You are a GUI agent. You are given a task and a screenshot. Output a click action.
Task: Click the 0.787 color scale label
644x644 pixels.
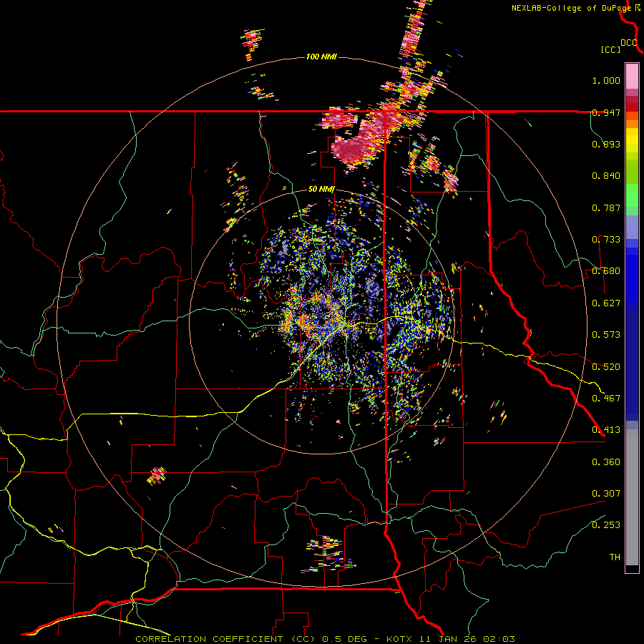click(x=606, y=208)
